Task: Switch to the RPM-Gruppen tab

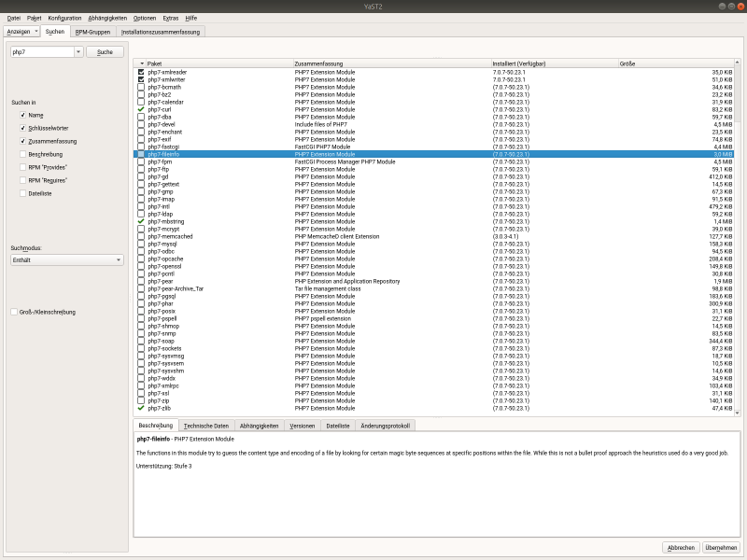Action: 92,32
